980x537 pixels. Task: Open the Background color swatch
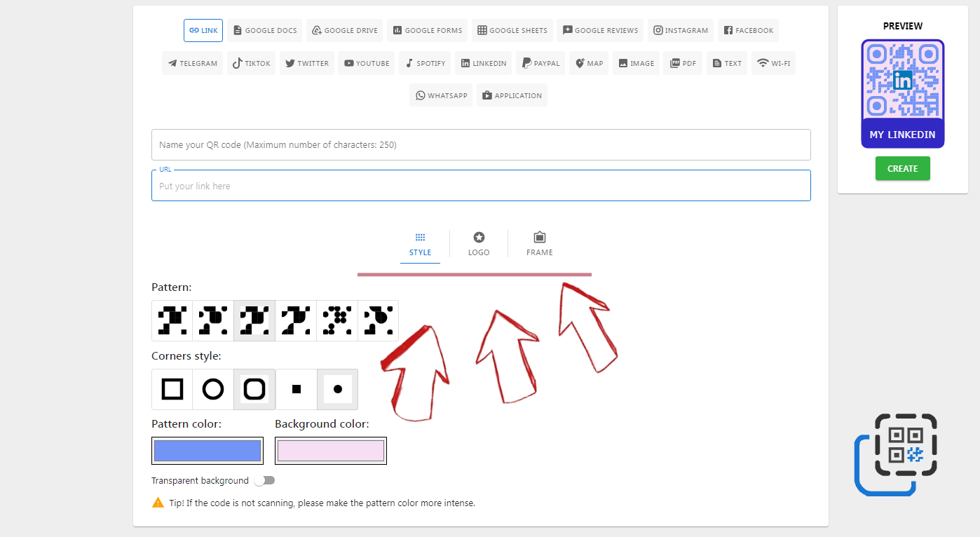(x=331, y=451)
